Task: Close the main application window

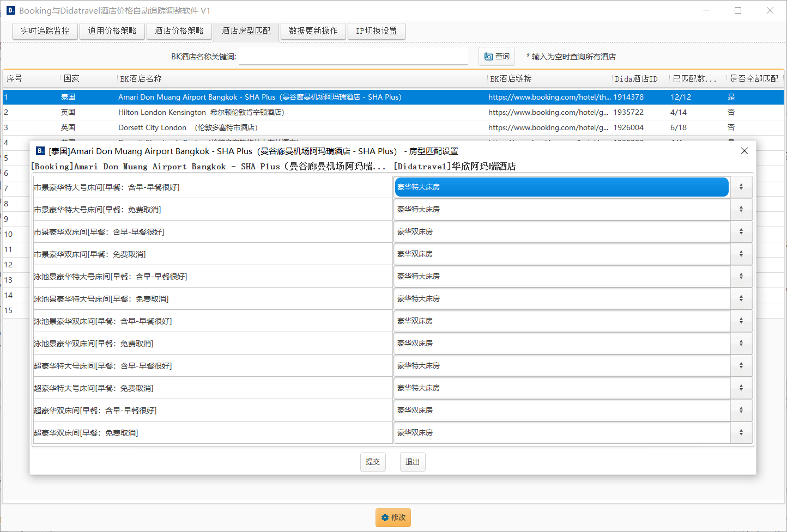Action: pyautogui.click(x=770, y=10)
